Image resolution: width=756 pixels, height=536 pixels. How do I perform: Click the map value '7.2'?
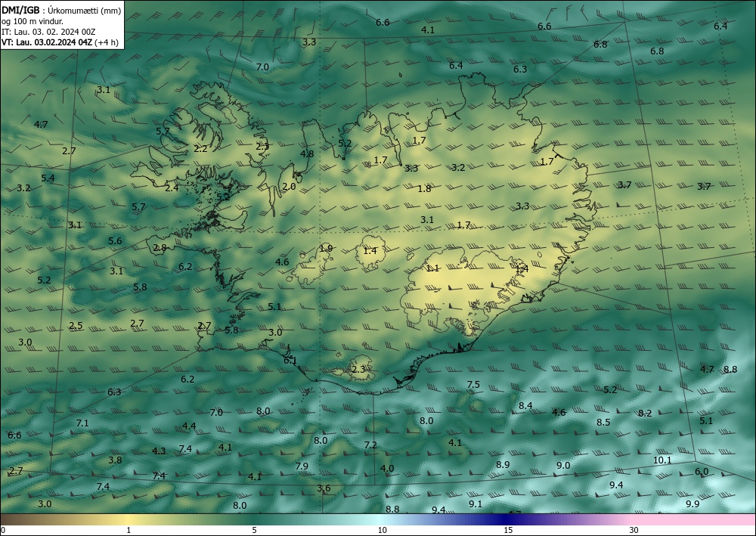point(370,445)
